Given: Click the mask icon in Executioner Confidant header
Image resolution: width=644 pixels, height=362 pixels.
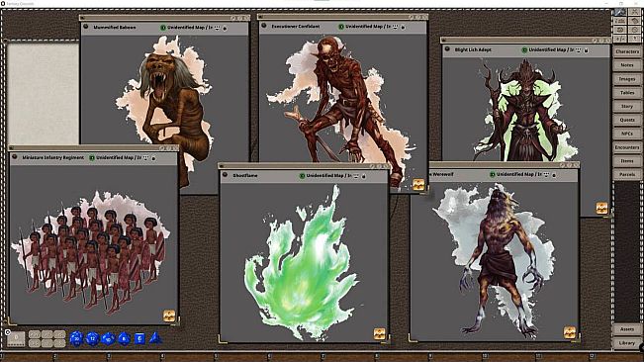Looking at the screenshot, I should pyautogui.click(x=396, y=27).
